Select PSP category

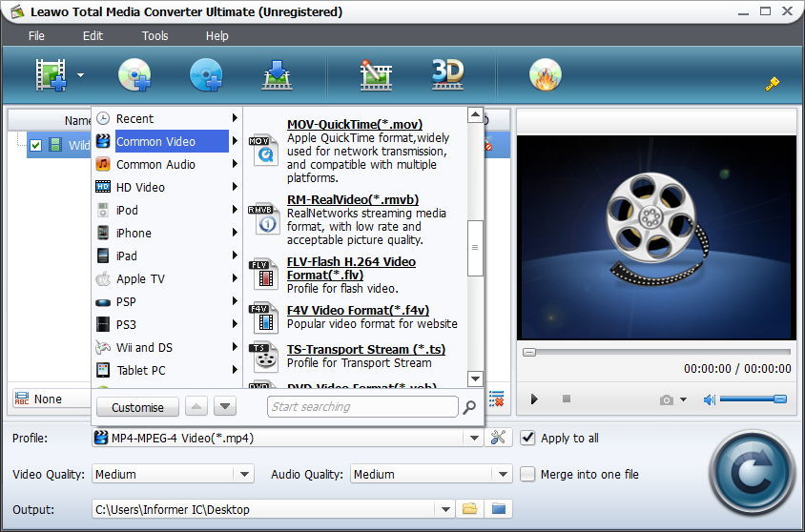coord(167,301)
